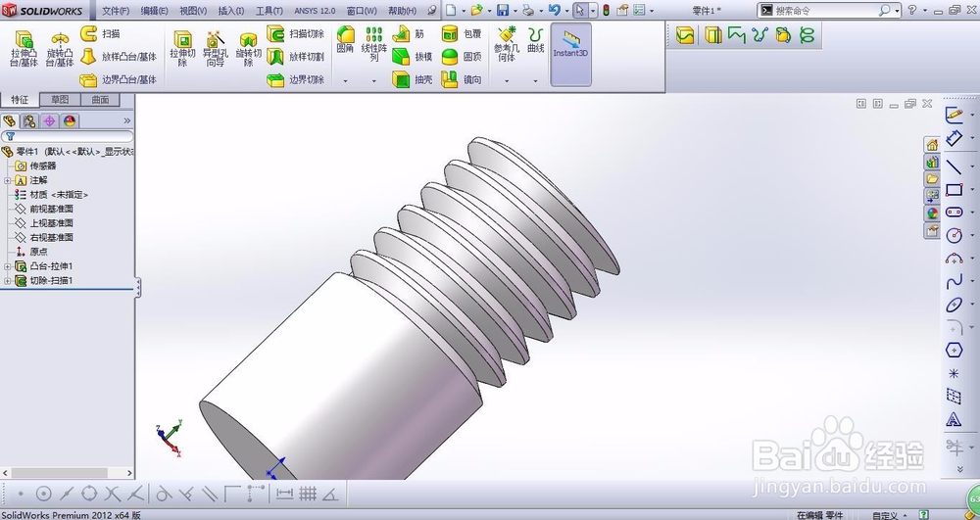980x520 pixels.
Task: Open the 工具(T) menu
Action: click(x=269, y=11)
